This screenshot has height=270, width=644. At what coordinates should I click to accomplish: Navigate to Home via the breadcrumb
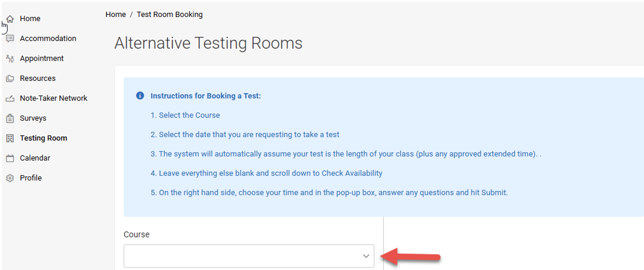point(115,14)
